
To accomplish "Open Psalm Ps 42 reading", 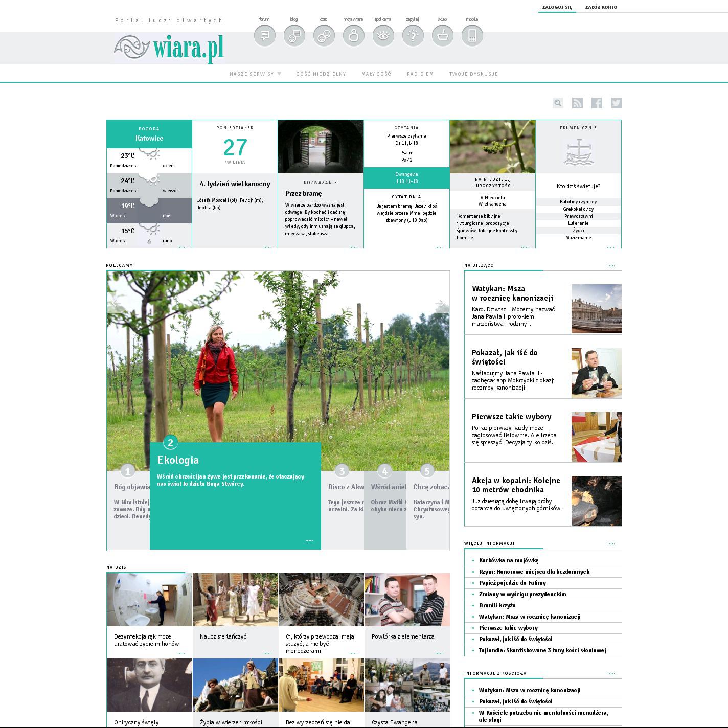I will [406, 156].
